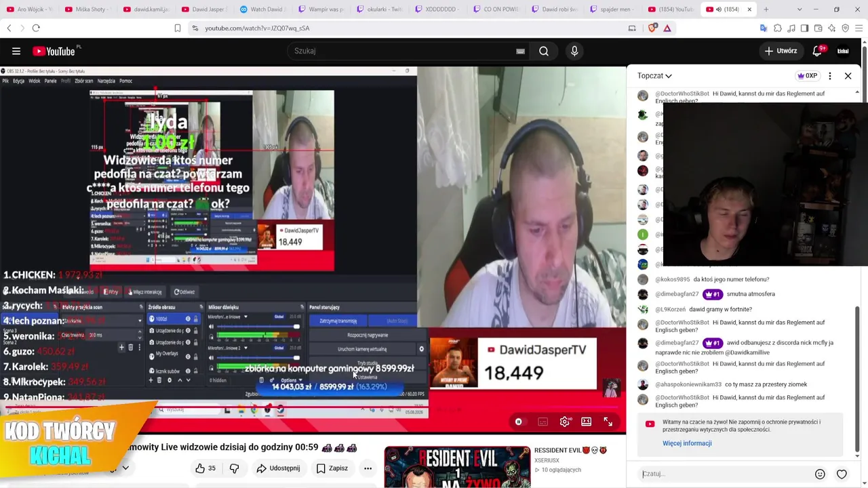Click the Więcej informacji link

(687, 443)
